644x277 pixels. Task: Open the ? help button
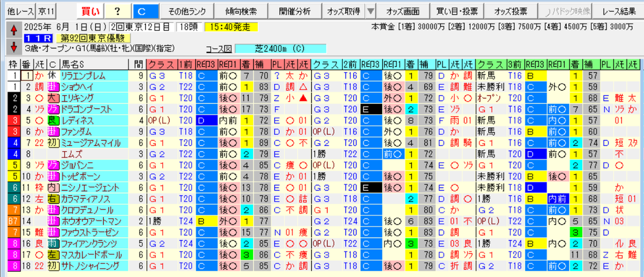pyautogui.click(x=117, y=12)
